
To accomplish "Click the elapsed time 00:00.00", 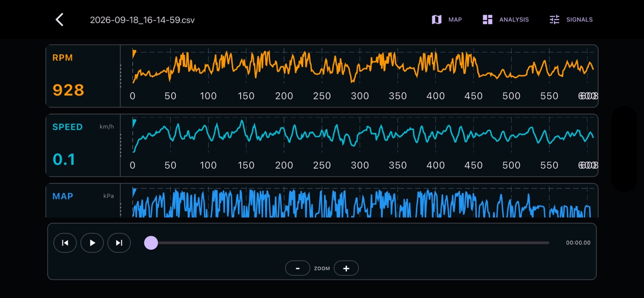I will tap(578, 243).
